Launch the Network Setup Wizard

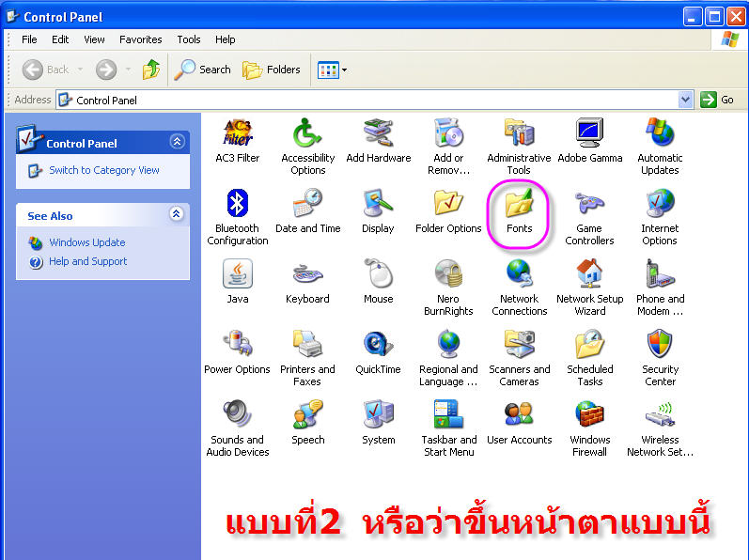click(590, 288)
